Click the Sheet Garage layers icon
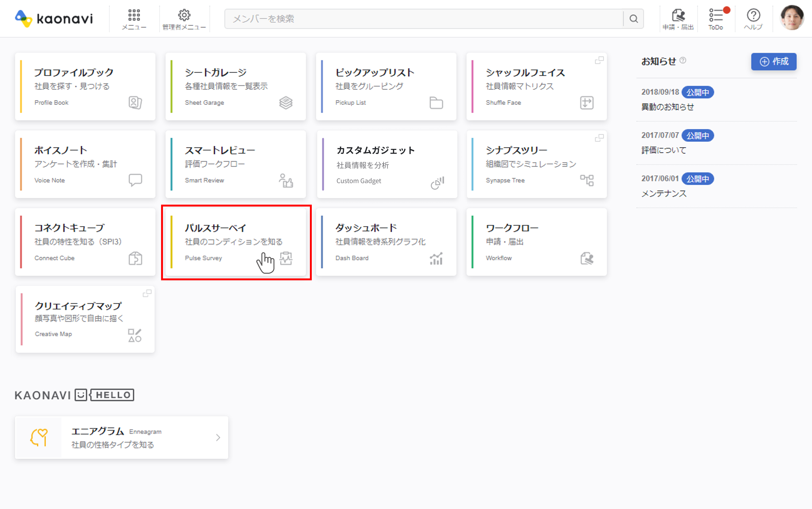Viewport: 812px width, 509px height. (286, 103)
